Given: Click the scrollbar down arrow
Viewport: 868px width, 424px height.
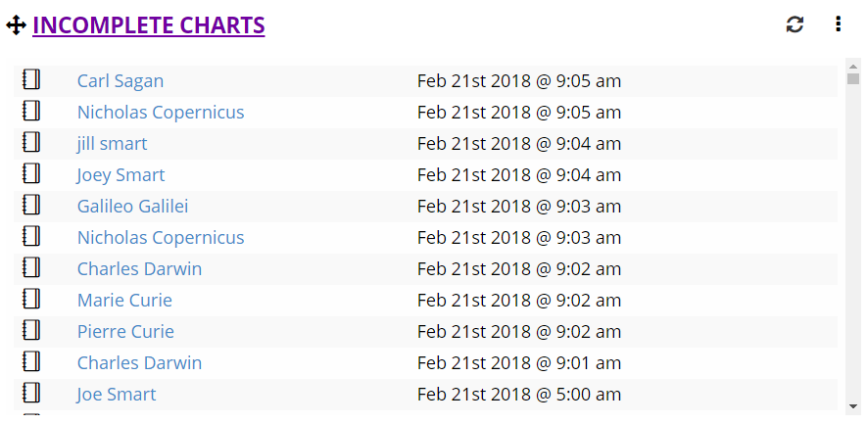Looking at the screenshot, I should click(x=853, y=406).
